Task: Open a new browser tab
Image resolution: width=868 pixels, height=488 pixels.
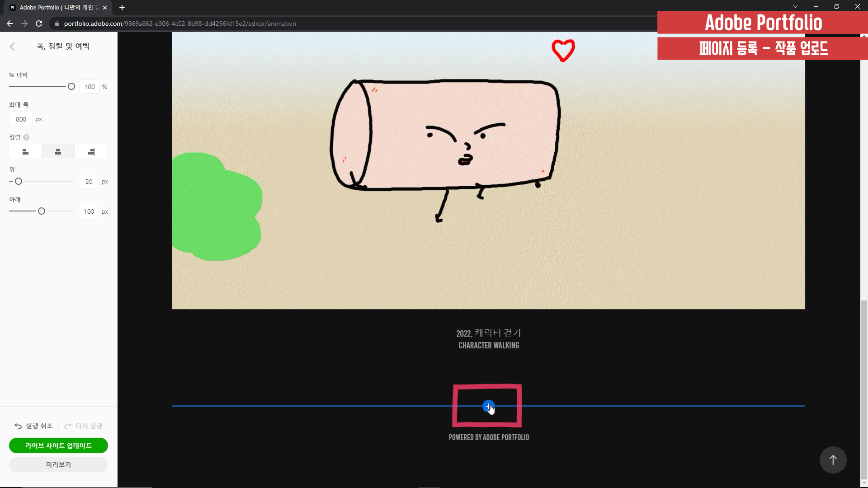Action: click(x=122, y=8)
